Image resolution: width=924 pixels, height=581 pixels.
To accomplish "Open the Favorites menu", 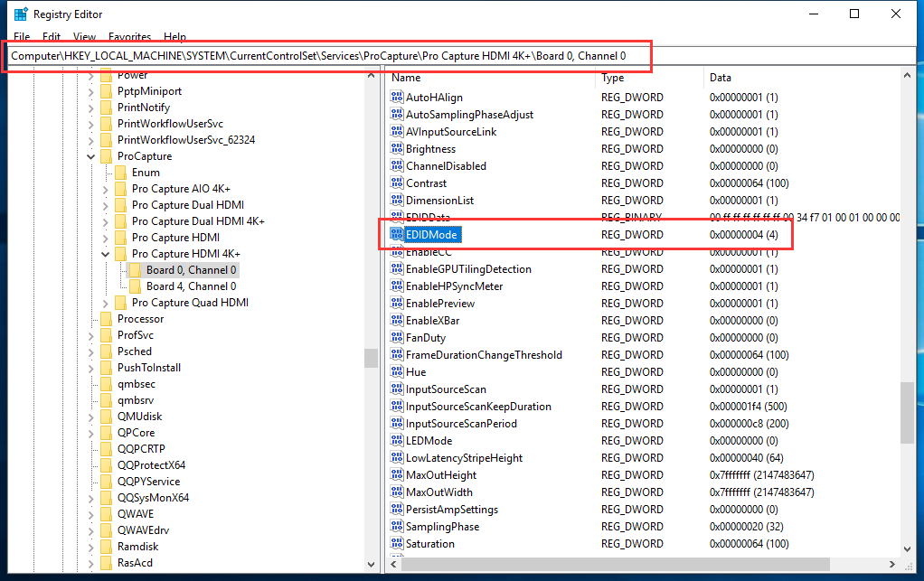I will click(129, 36).
